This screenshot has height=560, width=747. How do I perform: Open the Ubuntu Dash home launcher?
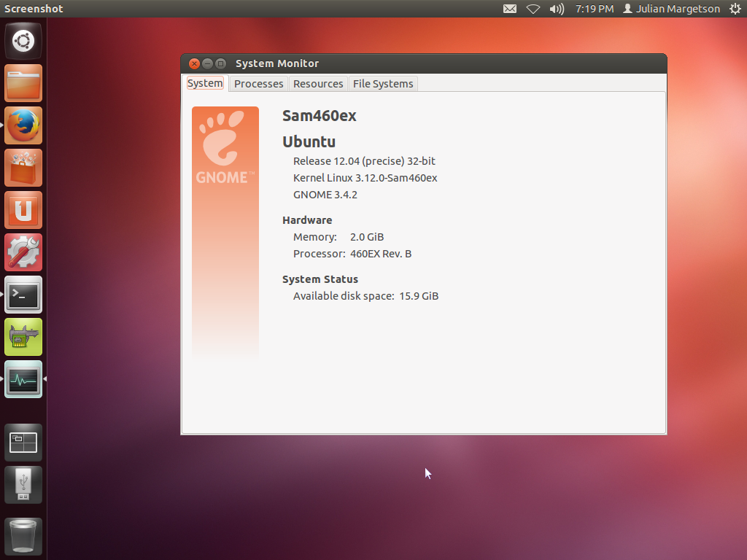[23, 41]
